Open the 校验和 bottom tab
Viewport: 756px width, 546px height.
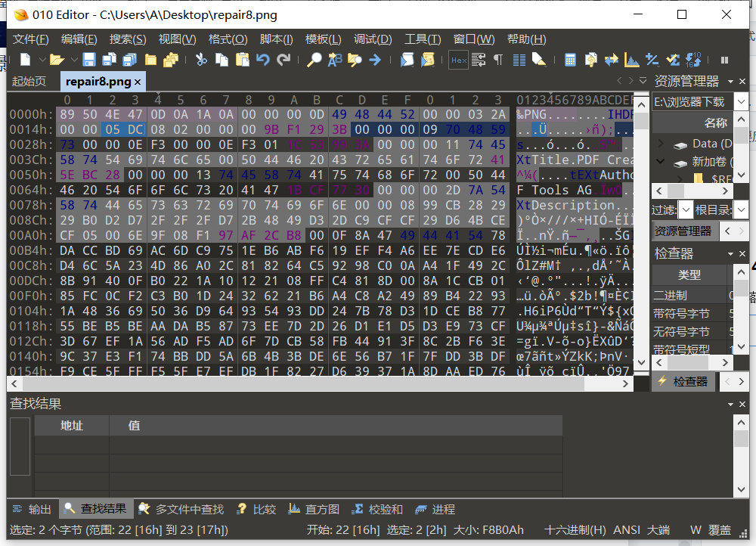pyautogui.click(x=377, y=510)
